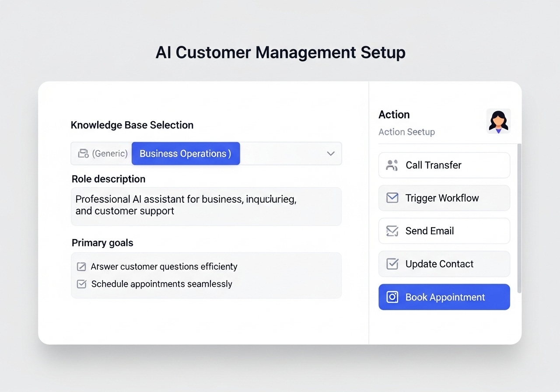The width and height of the screenshot is (560, 392).
Task: Click into the Role description text field
Action: point(206,206)
